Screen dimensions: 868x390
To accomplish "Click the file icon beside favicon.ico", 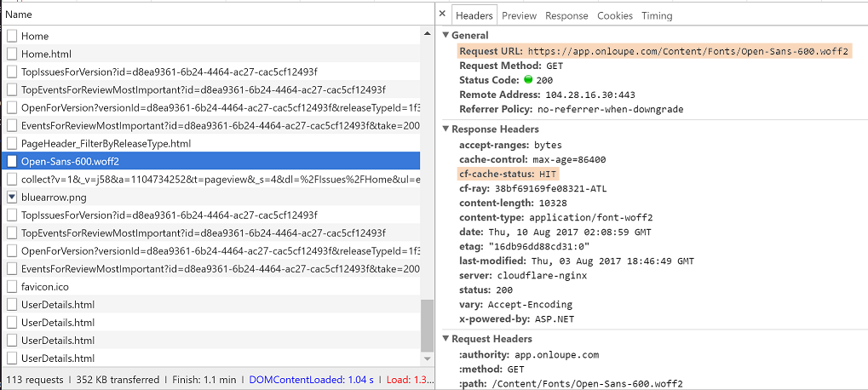I will point(12,287).
